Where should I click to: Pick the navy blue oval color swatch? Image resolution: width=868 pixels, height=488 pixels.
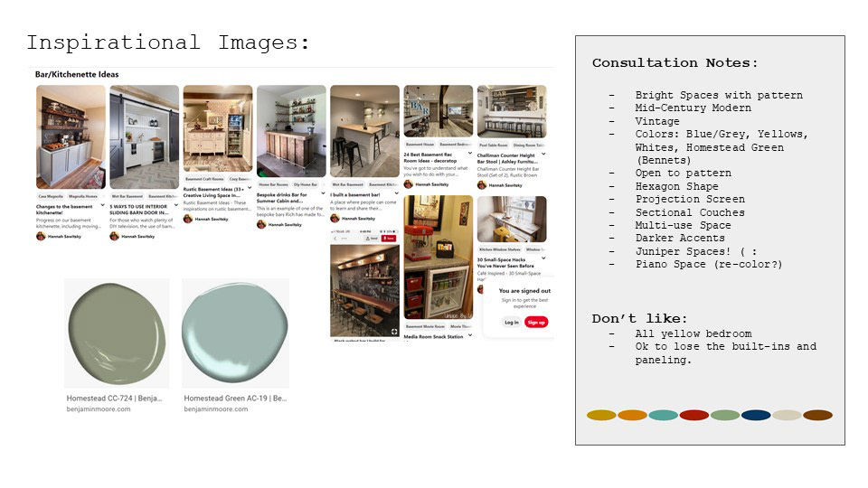[x=756, y=415]
